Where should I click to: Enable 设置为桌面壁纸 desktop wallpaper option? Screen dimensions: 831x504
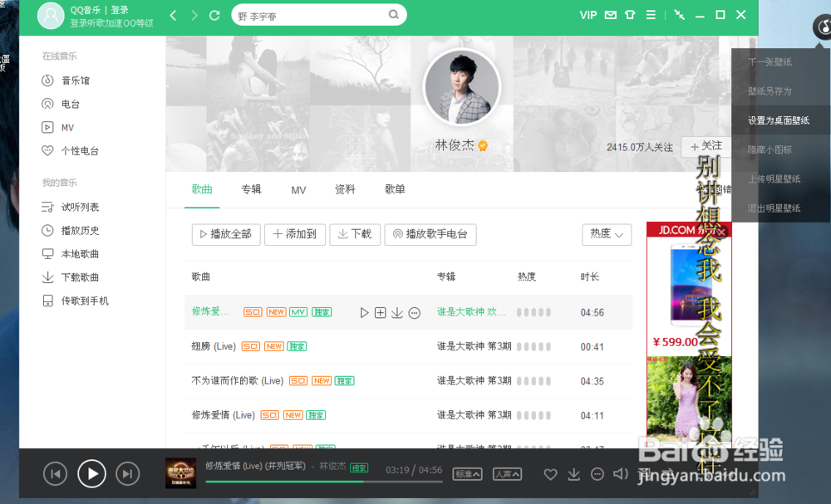(x=779, y=120)
